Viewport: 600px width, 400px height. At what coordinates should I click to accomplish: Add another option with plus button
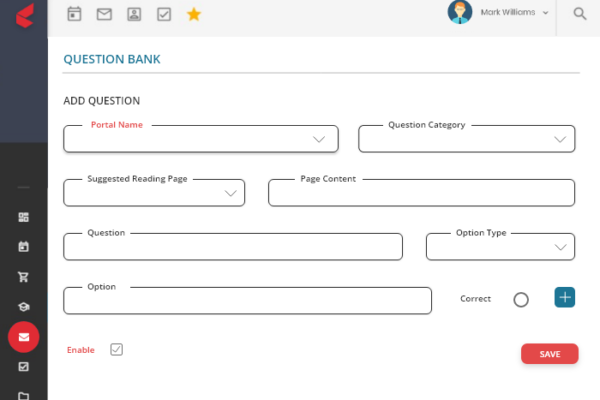(x=564, y=297)
